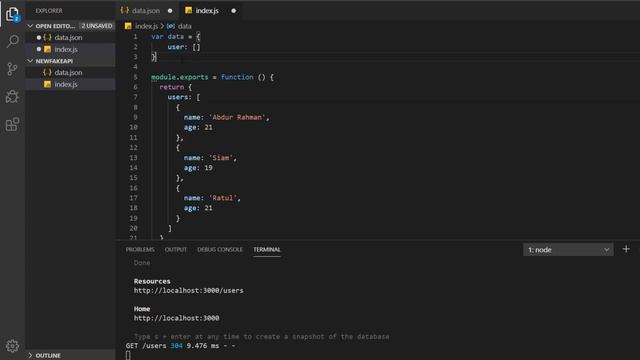Collapse the Open Editors section

click(x=30, y=26)
